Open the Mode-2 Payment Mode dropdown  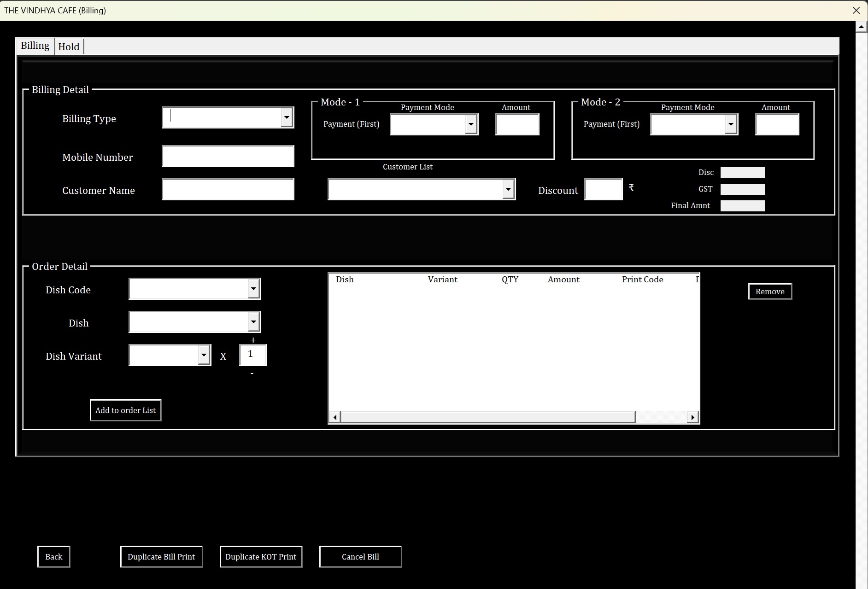pyautogui.click(x=731, y=124)
